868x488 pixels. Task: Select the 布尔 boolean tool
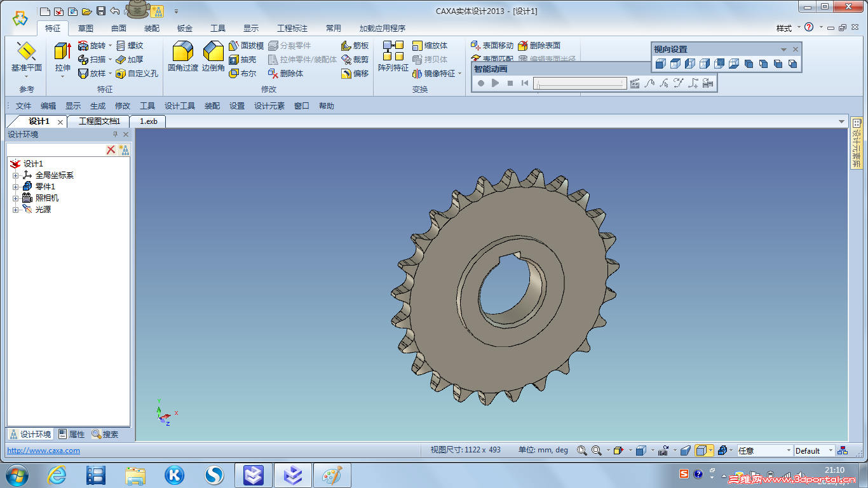pyautogui.click(x=243, y=74)
